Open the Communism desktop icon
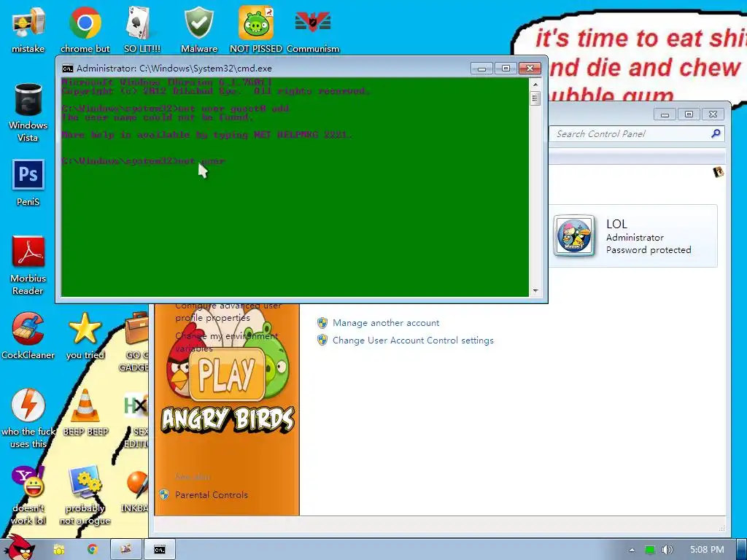This screenshot has width=747, height=560. (x=313, y=29)
